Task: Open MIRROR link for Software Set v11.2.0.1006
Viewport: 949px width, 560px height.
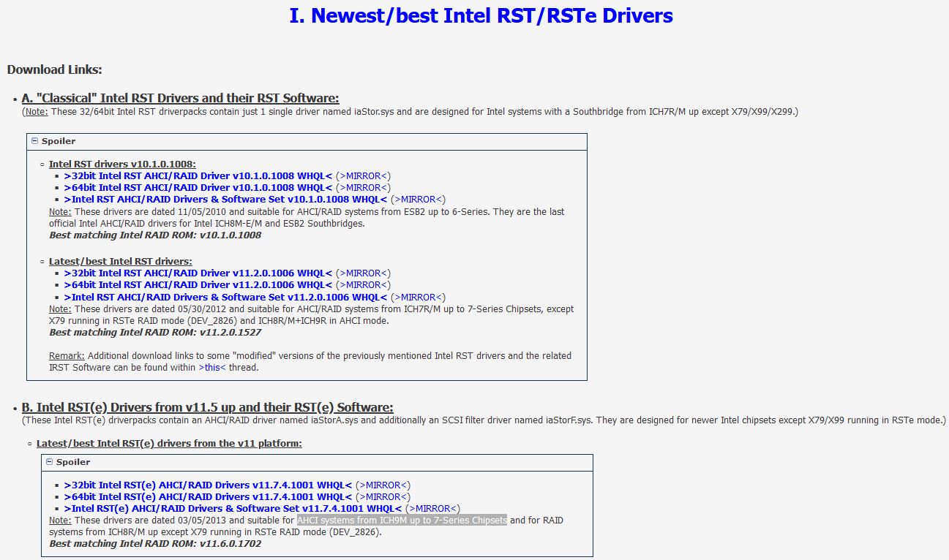Action: pos(419,298)
